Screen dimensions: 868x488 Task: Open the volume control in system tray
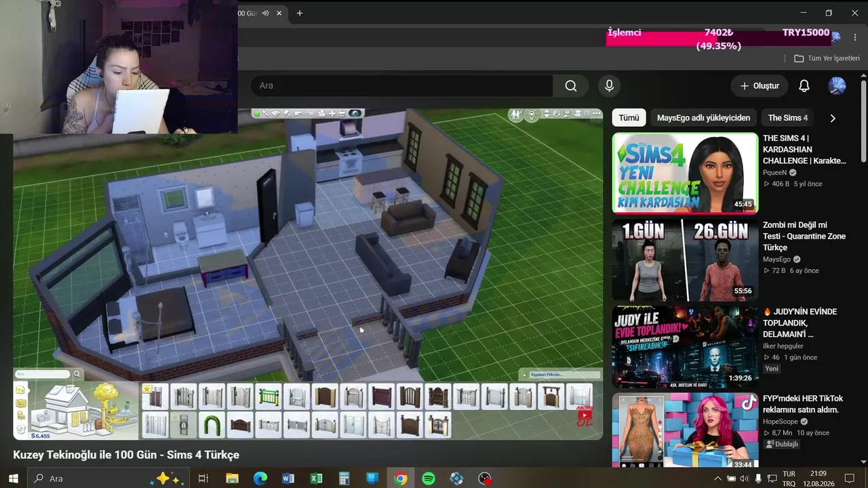point(744,479)
